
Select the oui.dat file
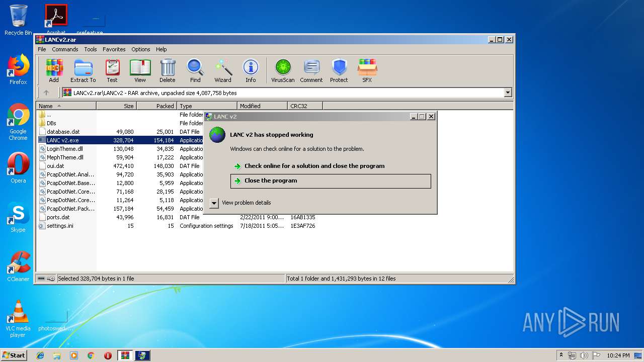[x=55, y=166]
